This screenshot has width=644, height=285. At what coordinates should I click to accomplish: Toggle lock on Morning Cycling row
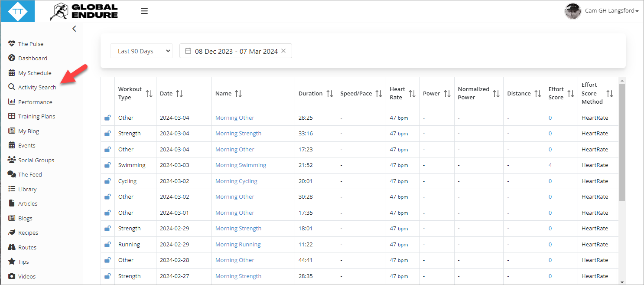coord(107,181)
